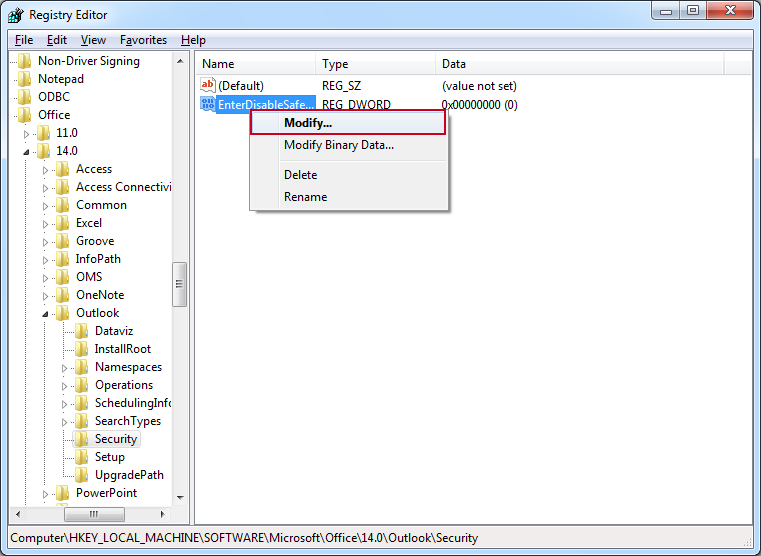Click the InfoPath folder icon
The height and width of the screenshot is (556, 761).
(63, 259)
